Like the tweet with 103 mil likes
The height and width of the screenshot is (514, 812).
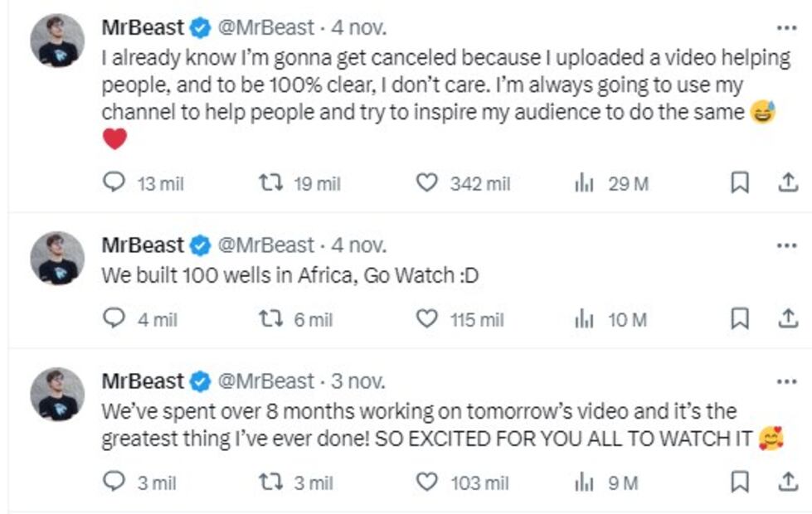[426, 482]
